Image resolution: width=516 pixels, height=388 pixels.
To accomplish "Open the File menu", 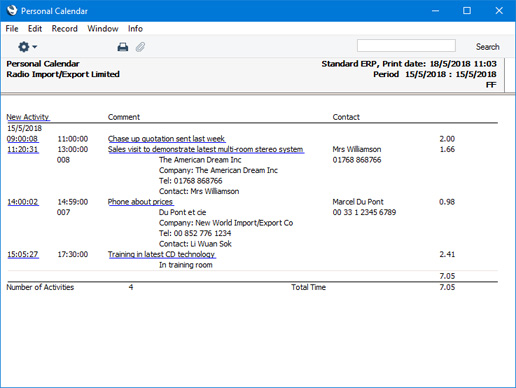I will [x=12, y=29].
